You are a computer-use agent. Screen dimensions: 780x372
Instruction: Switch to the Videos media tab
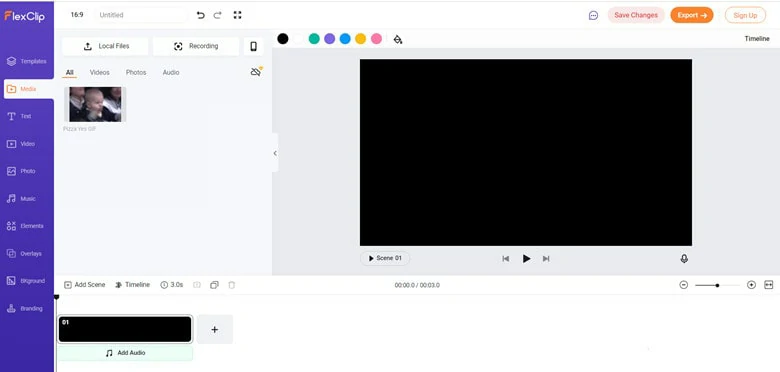click(x=99, y=73)
